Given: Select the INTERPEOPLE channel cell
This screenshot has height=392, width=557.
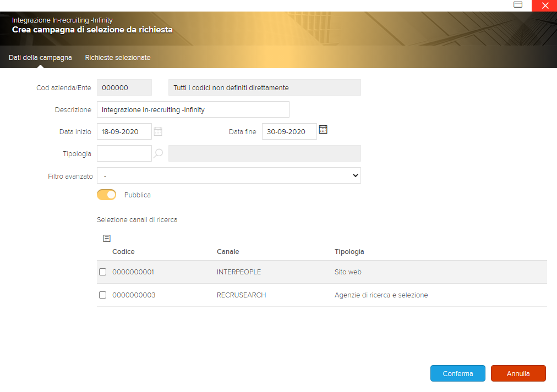Looking at the screenshot, I should (x=239, y=272).
